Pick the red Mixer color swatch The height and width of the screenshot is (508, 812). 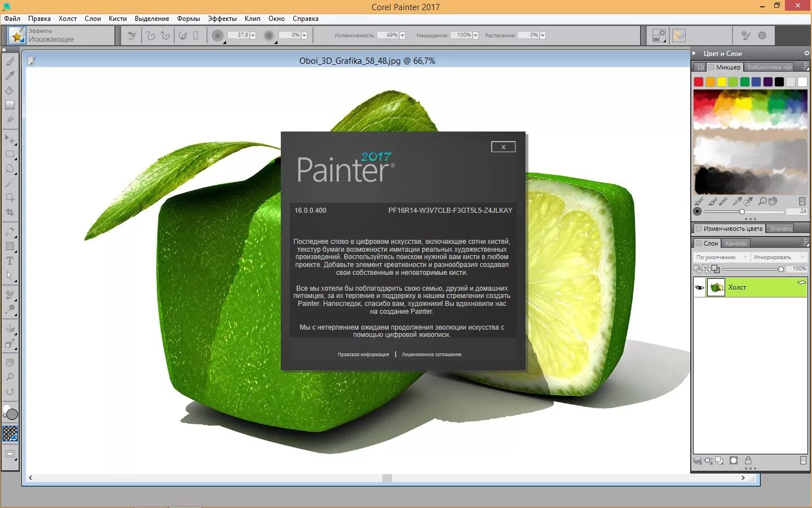(699, 82)
